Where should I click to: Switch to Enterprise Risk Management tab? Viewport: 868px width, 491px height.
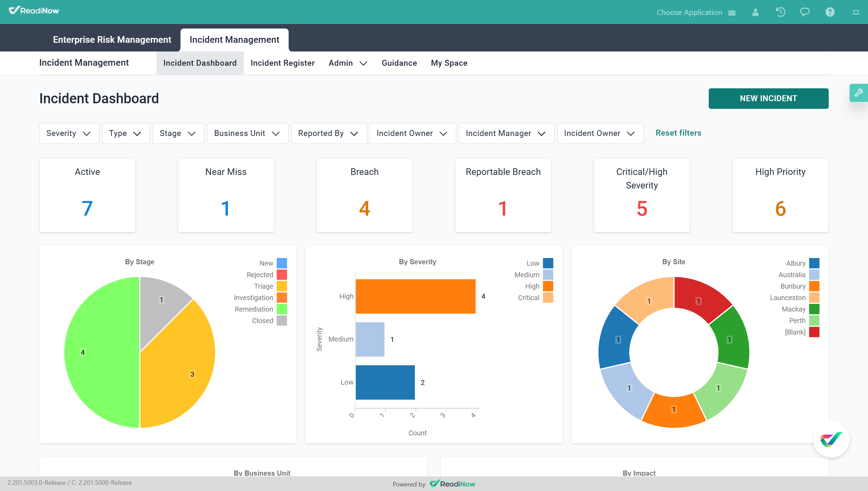pos(112,40)
